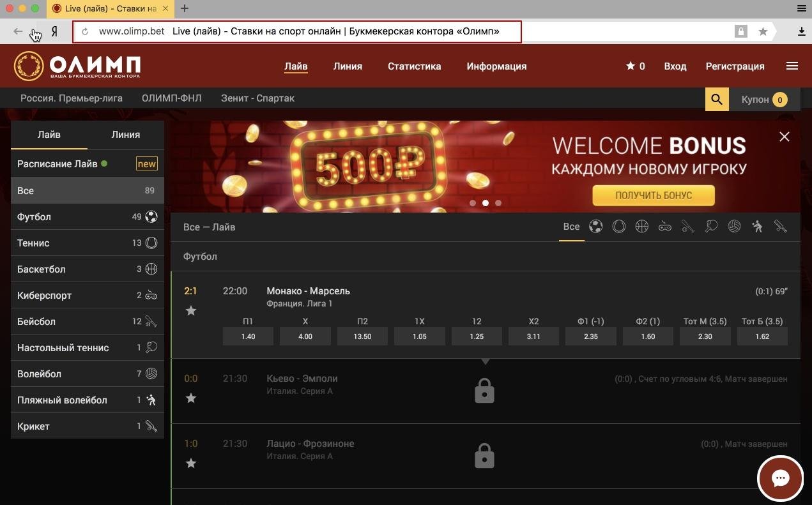Filter live events by esports gamepad icon
Viewport: 812px width, 505px height.
click(x=665, y=227)
